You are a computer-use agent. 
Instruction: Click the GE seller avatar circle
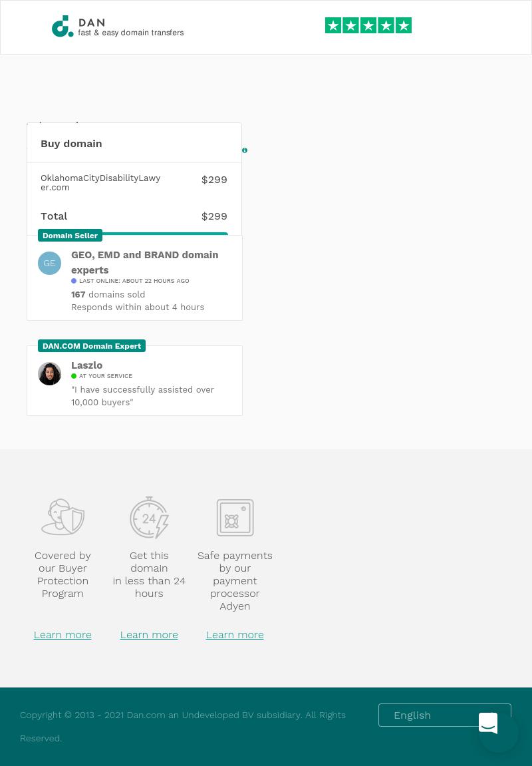(49, 263)
